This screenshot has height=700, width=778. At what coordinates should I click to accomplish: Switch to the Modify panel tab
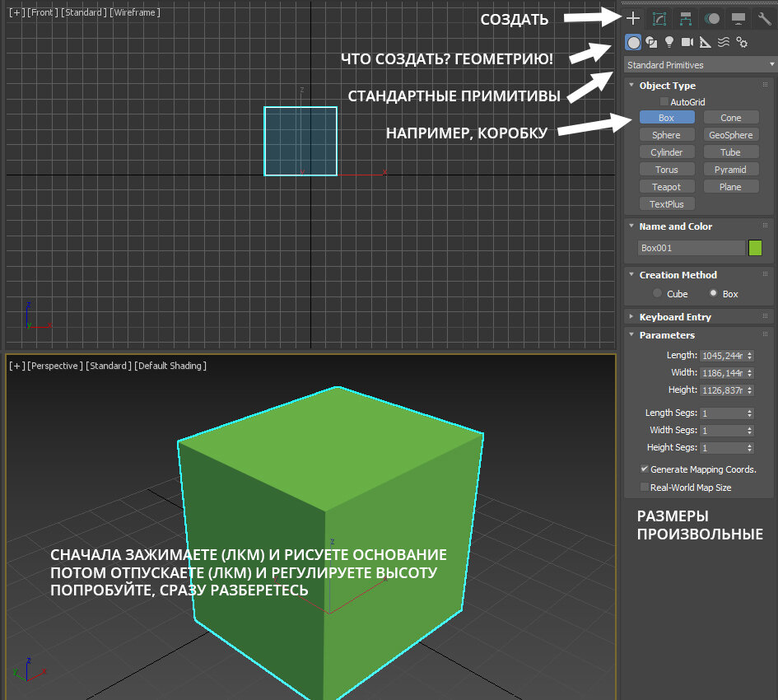[x=659, y=19]
